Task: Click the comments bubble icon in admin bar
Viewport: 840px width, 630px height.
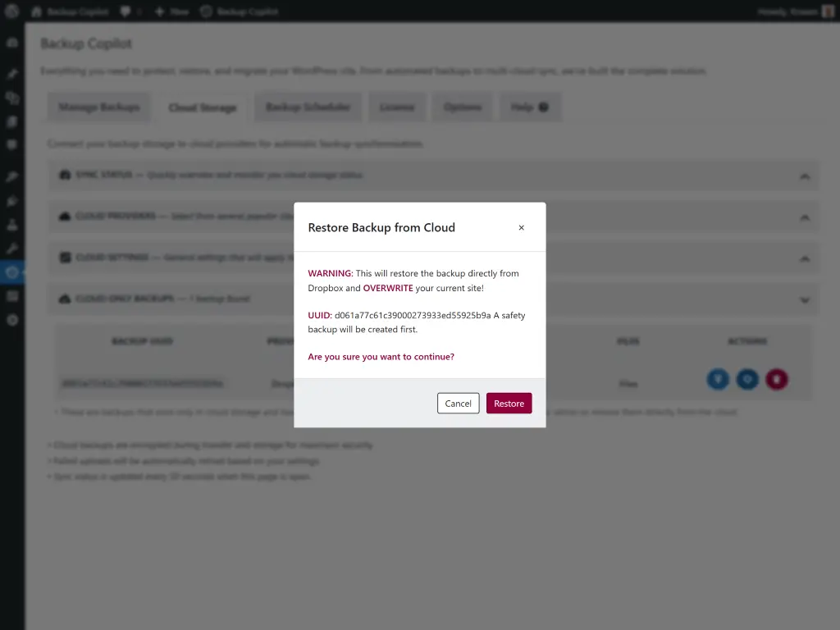Action: [125, 11]
